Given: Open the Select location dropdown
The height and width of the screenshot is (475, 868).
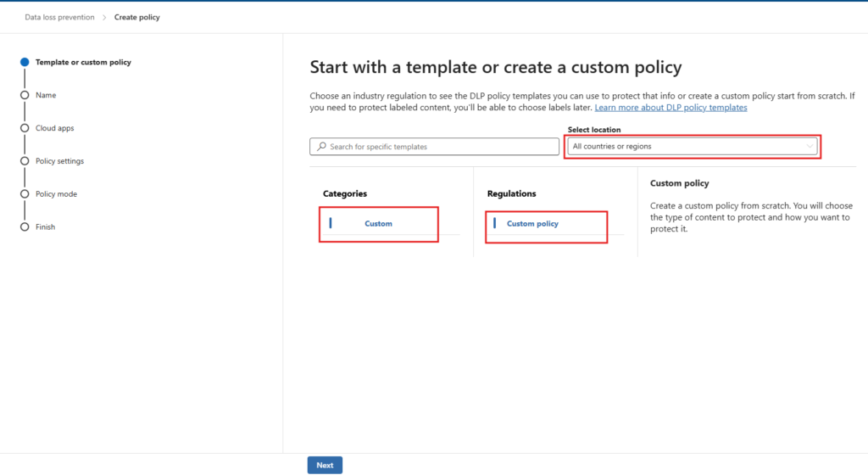Looking at the screenshot, I should click(x=692, y=147).
